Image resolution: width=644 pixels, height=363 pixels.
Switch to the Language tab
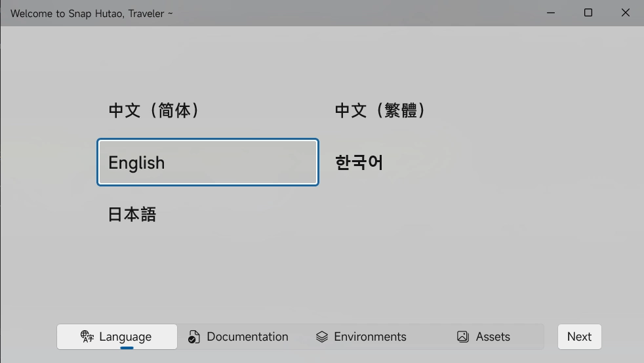click(x=117, y=337)
